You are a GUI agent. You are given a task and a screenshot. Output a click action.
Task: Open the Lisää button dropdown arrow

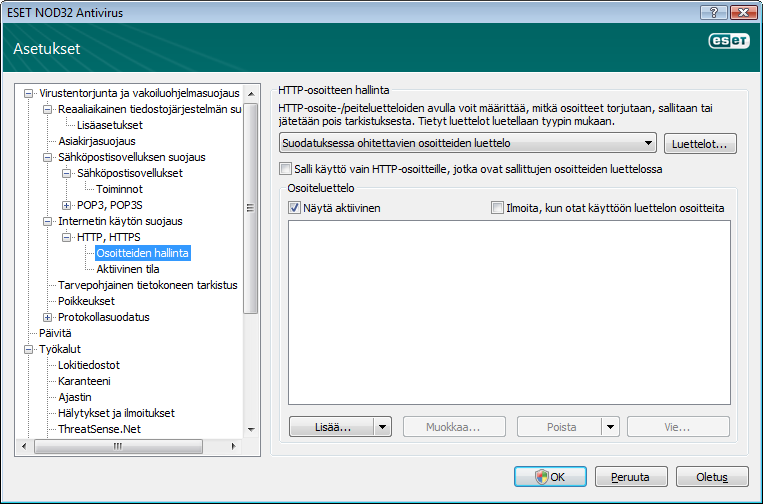382,427
